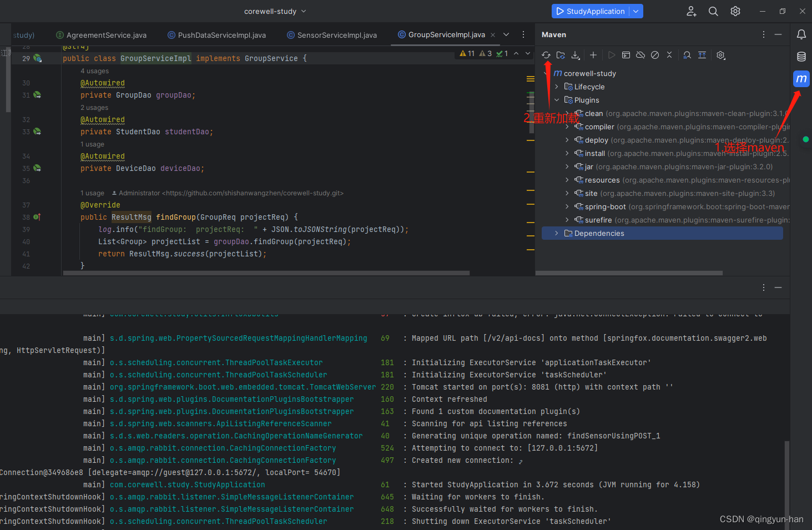Run StudyApplication configuration

[591, 11]
